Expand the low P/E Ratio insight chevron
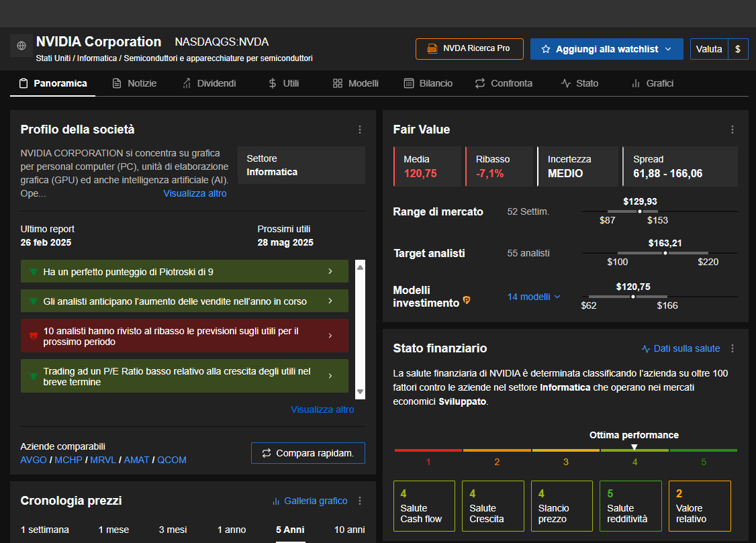Viewport: 756px width, 543px height. point(330,376)
